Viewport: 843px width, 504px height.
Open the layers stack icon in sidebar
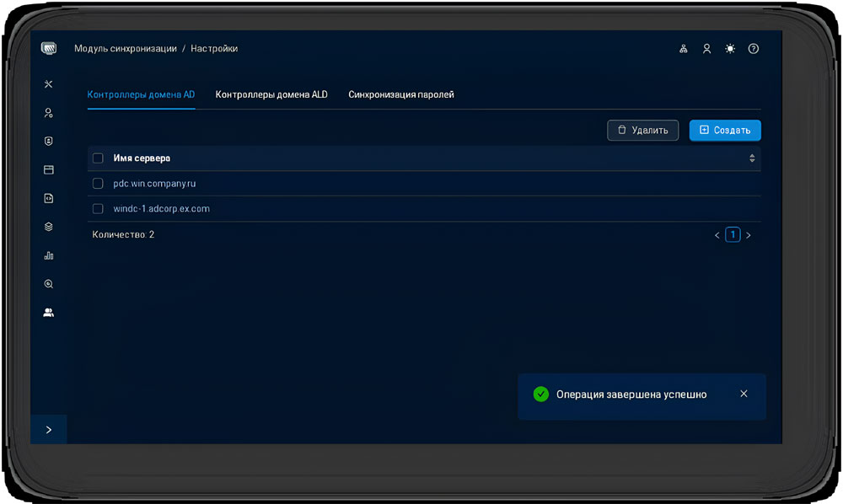[48, 227]
